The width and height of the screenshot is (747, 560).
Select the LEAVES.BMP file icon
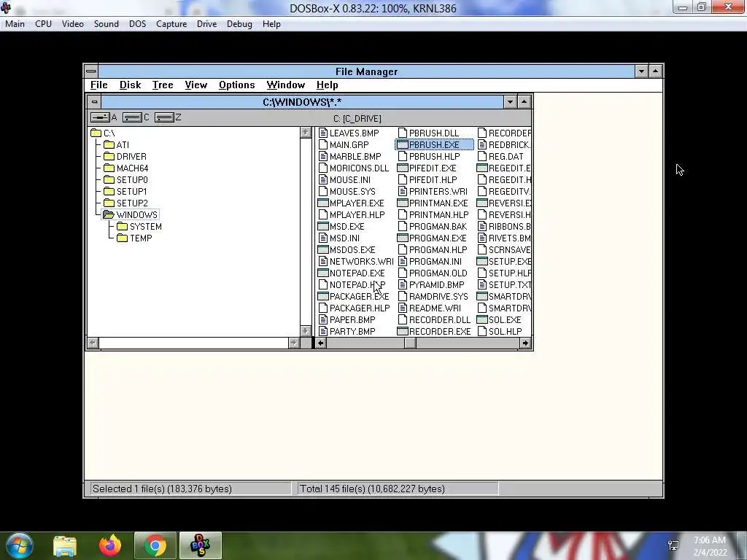click(x=323, y=133)
